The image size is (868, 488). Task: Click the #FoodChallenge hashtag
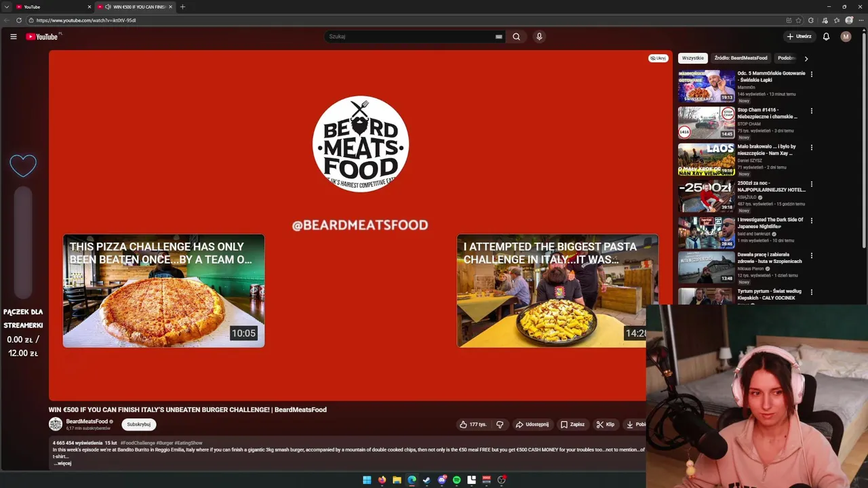[x=138, y=443]
